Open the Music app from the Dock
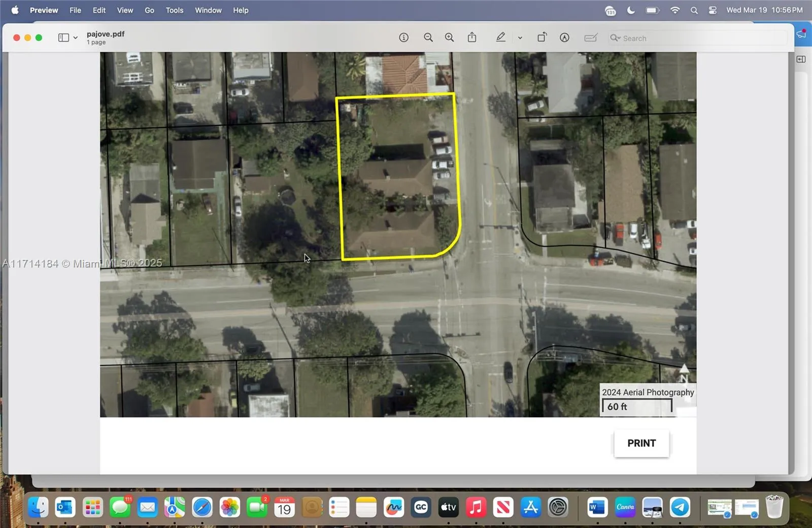This screenshot has height=528, width=812. point(476,507)
